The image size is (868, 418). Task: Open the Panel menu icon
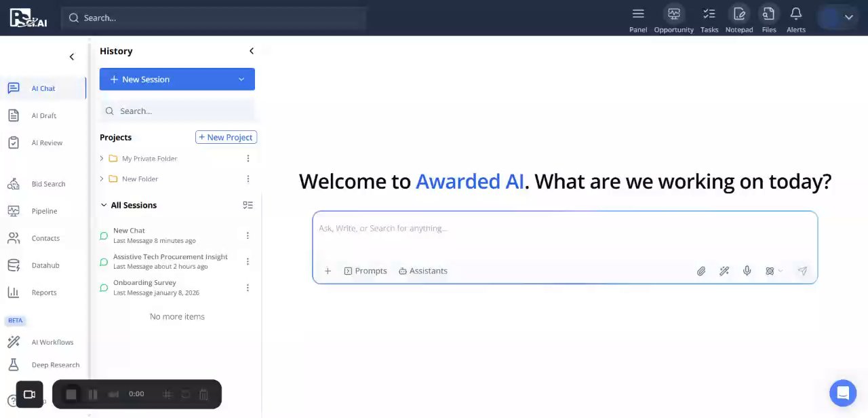(x=638, y=14)
